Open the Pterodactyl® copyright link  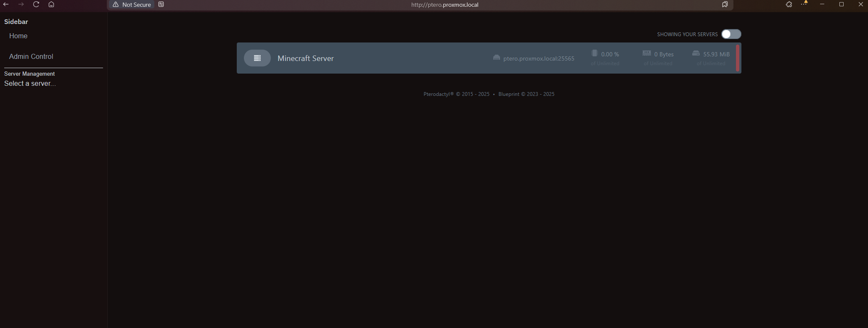pos(456,94)
